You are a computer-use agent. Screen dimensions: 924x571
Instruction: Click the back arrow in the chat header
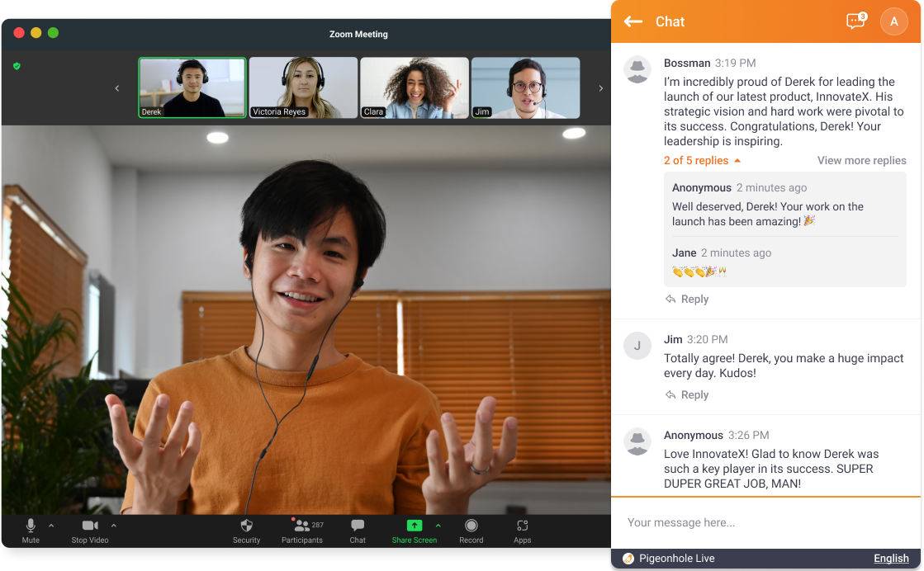633,21
